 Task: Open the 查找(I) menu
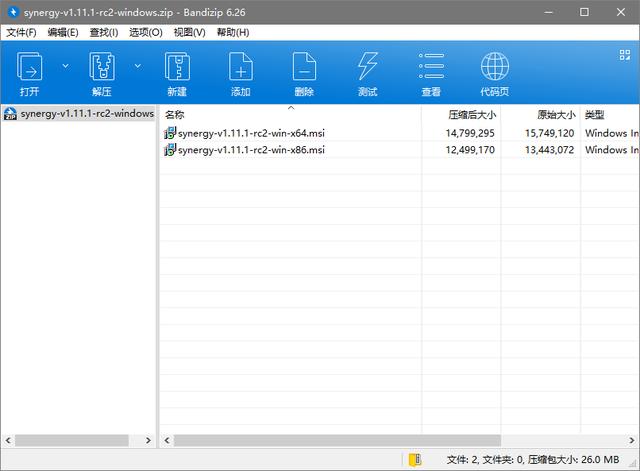click(104, 33)
